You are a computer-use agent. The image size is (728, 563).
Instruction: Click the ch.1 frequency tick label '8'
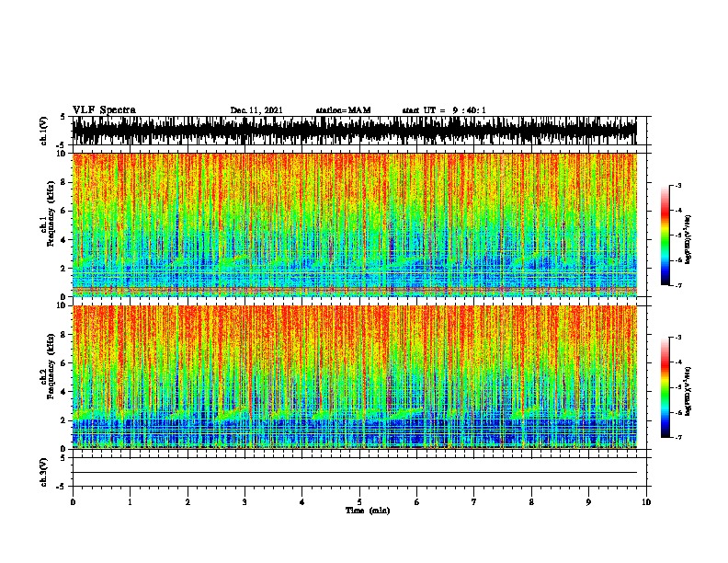click(x=64, y=182)
